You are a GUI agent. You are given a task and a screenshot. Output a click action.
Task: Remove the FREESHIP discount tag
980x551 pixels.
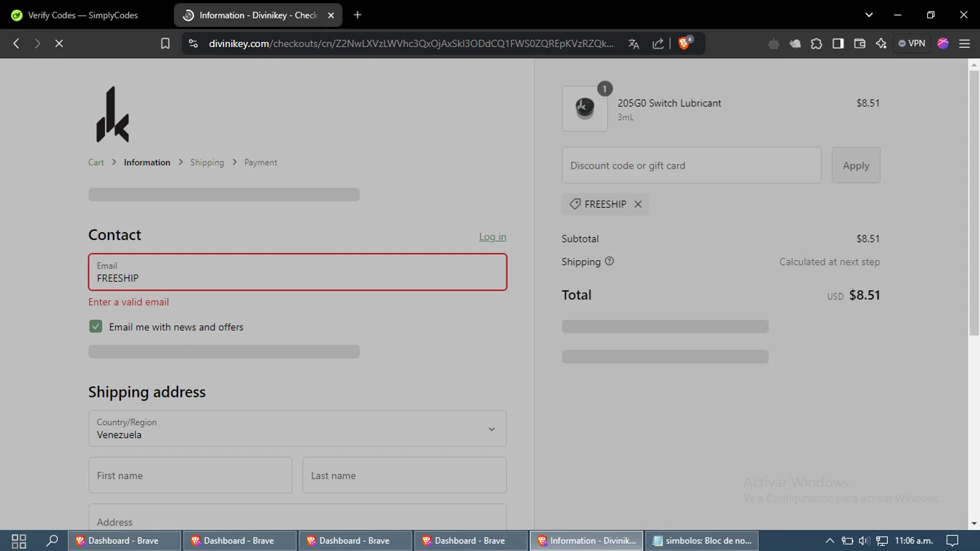coord(638,205)
